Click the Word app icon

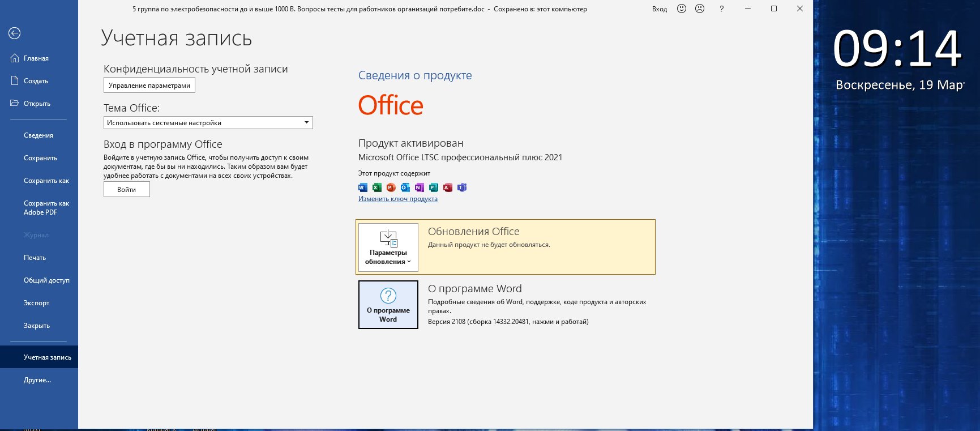coord(363,187)
